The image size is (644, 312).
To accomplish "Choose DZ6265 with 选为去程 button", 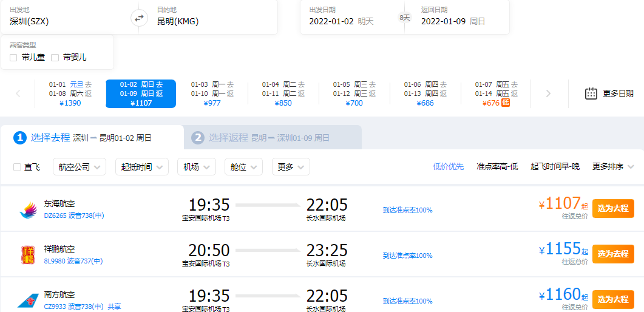I will 613,209.
